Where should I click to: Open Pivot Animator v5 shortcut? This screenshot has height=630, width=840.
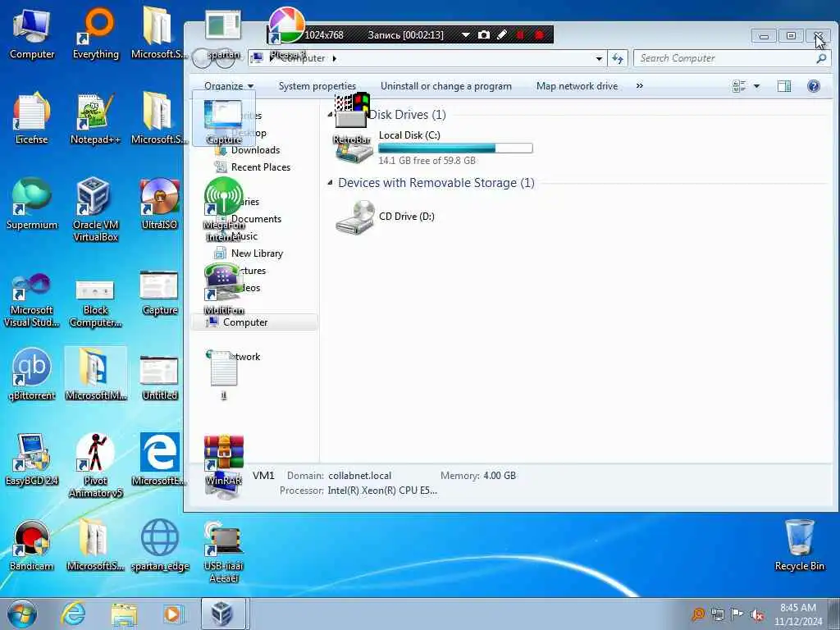pyautogui.click(x=95, y=465)
